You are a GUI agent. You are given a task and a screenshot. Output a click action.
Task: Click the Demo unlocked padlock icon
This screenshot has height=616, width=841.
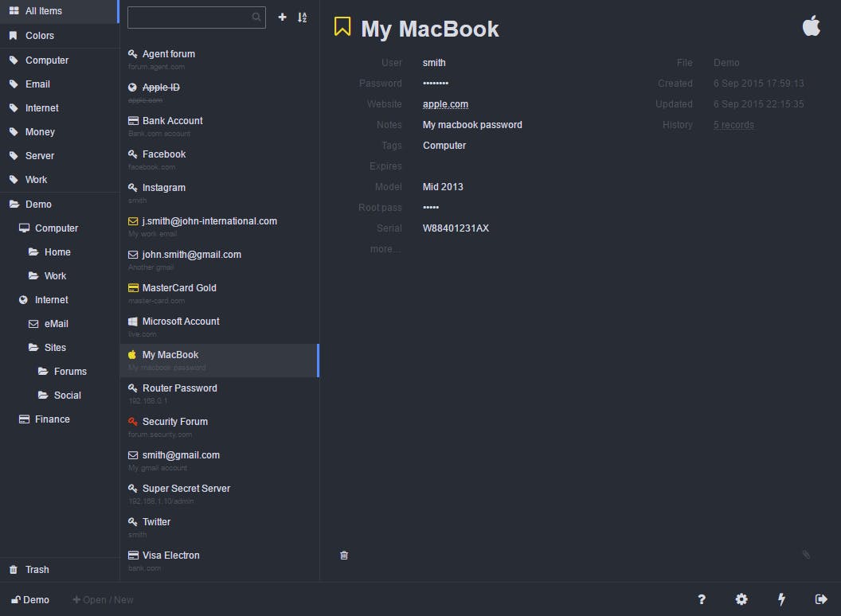point(16,599)
